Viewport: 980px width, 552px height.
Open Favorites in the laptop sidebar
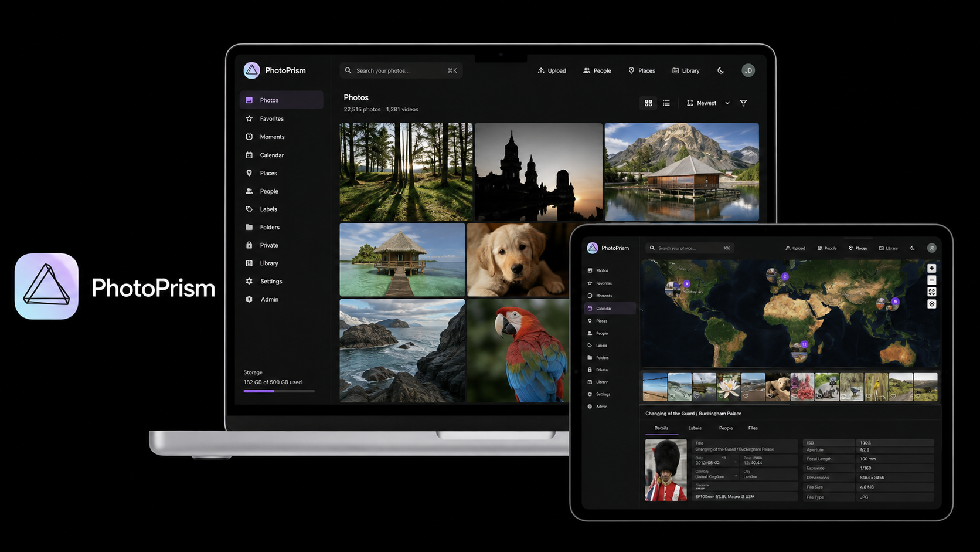click(x=281, y=118)
